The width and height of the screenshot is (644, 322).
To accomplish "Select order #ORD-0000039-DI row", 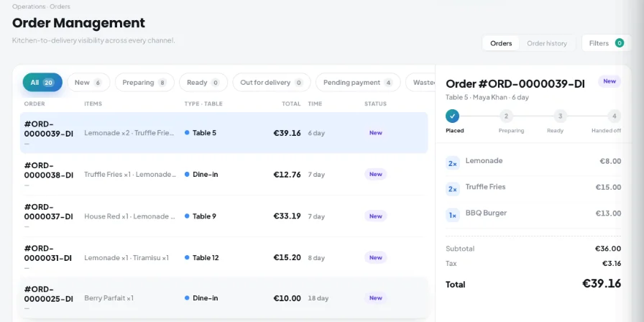I will [224, 133].
